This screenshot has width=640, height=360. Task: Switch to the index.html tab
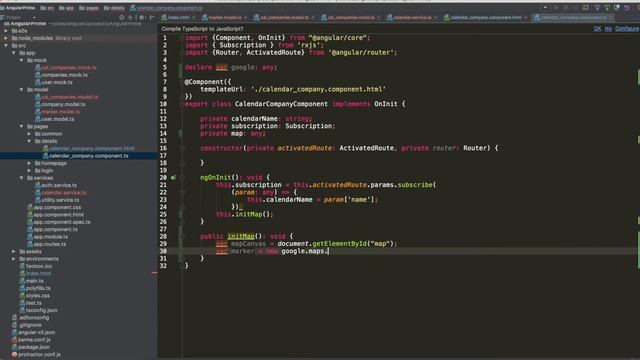[178, 18]
